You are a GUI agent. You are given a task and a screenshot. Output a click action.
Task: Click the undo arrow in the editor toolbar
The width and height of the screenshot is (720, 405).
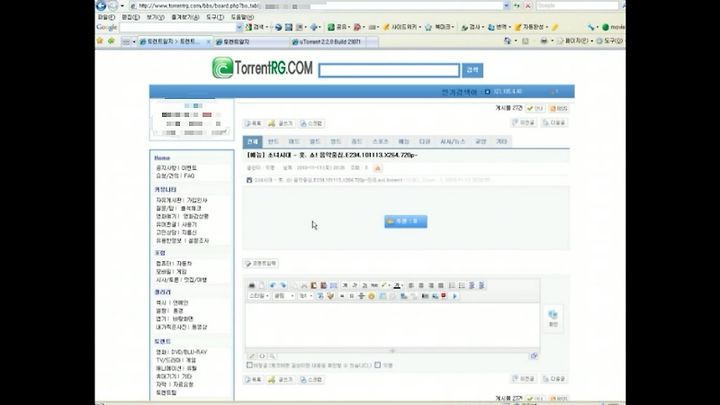click(x=273, y=285)
